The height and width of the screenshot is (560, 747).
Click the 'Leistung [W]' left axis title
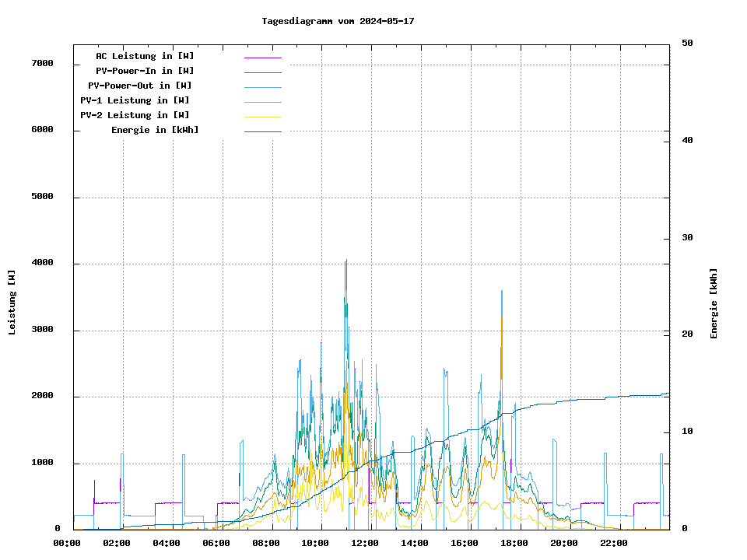tap(12, 303)
